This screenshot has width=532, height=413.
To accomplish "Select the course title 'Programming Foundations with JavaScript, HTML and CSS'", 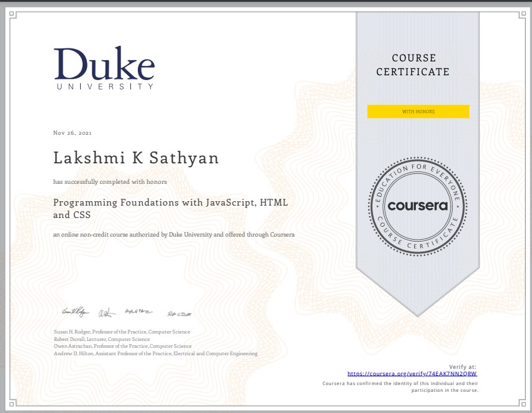I will pyautogui.click(x=170, y=209).
